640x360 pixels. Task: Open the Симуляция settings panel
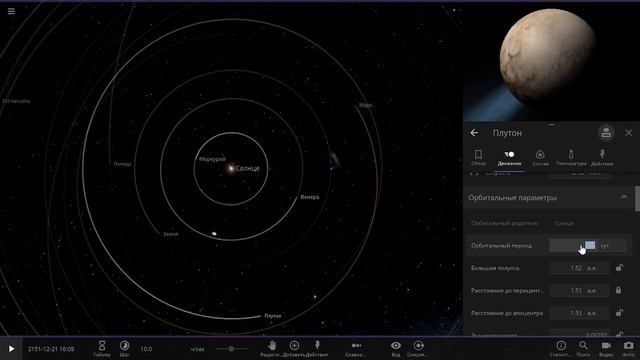coord(418,349)
